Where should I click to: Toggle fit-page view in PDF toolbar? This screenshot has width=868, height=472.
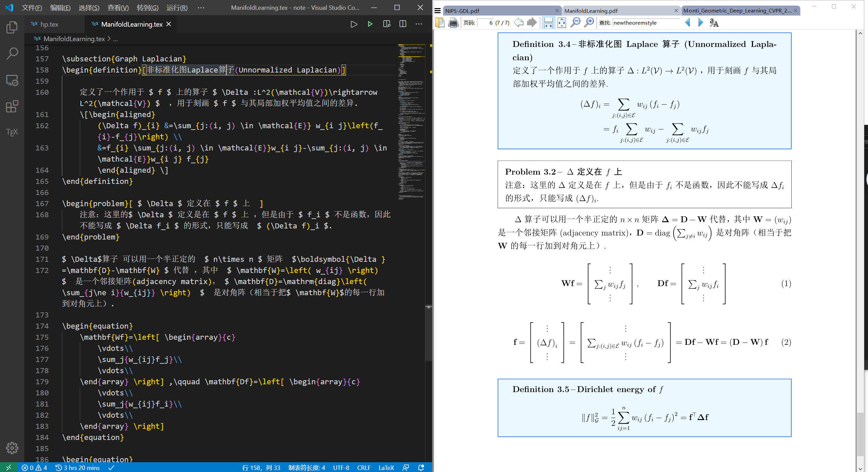tap(562, 23)
